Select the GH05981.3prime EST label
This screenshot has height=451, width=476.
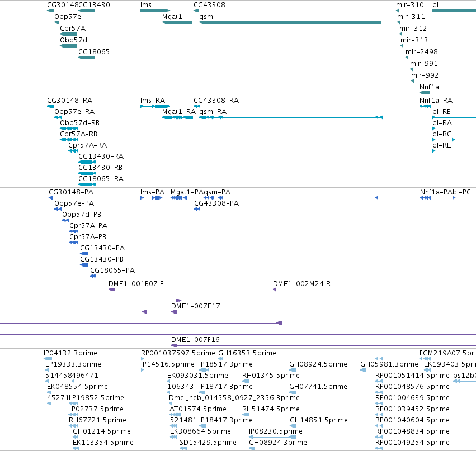pyautogui.click(x=389, y=364)
